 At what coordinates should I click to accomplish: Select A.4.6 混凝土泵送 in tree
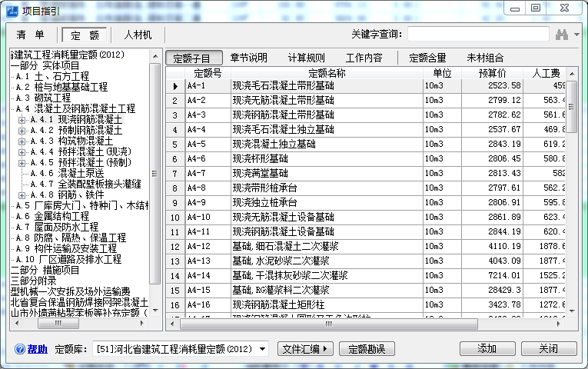[67, 173]
